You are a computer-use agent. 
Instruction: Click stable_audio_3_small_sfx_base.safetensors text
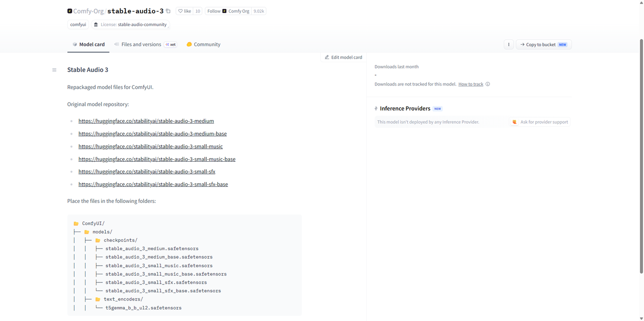163,291
